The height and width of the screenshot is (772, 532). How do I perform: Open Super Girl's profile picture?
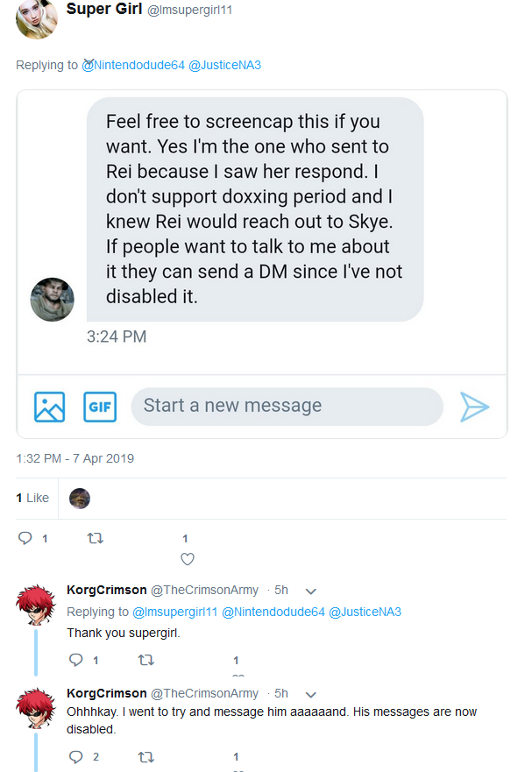coord(37,18)
